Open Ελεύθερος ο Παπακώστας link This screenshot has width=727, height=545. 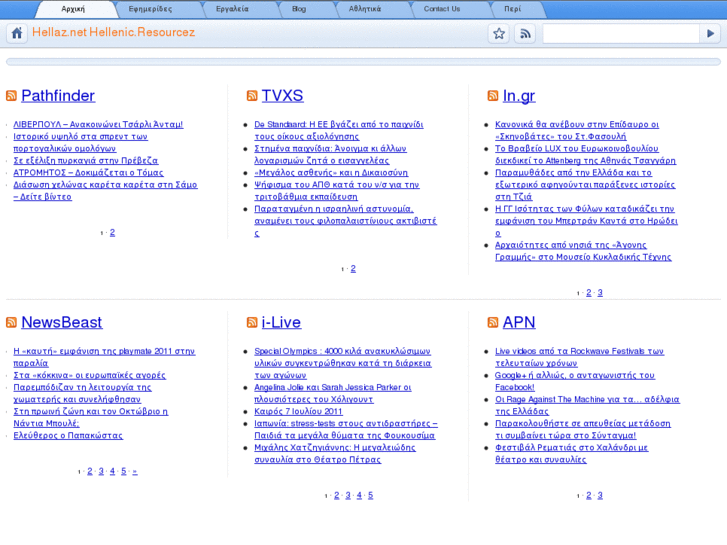click(x=68, y=436)
